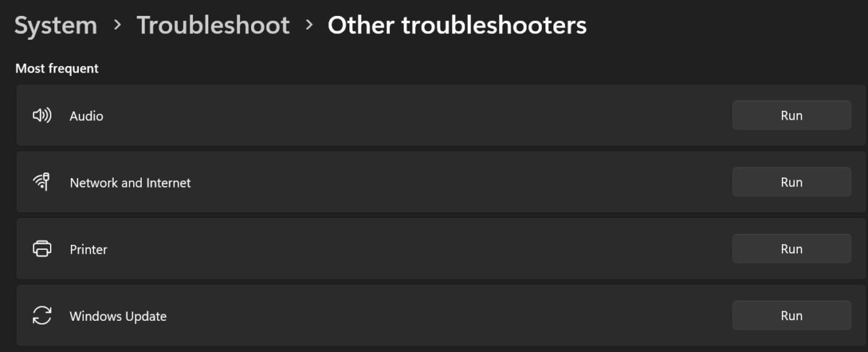This screenshot has width=868, height=352.
Task: Click the Audio speaker icon
Action: pyautogui.click(x=42, y=116)
